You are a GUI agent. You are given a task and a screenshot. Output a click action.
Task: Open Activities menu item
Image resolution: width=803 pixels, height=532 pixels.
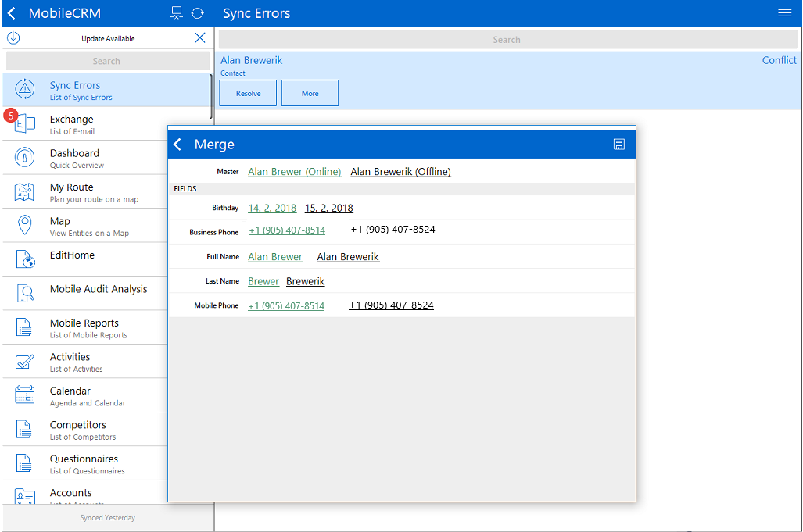pos(85,362)
